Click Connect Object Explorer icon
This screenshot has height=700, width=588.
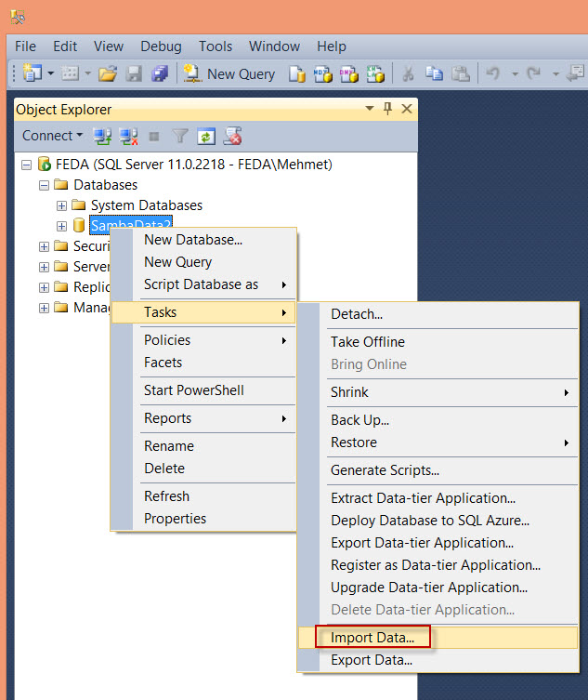click(102, 136)
